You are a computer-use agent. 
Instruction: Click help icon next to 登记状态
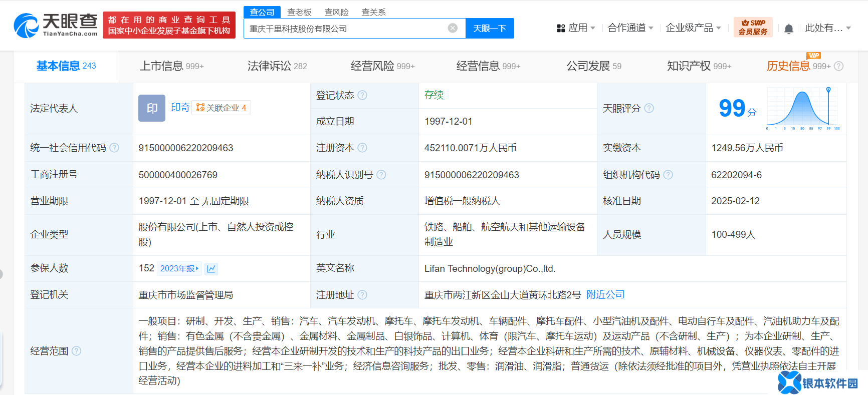click(362, 95)
